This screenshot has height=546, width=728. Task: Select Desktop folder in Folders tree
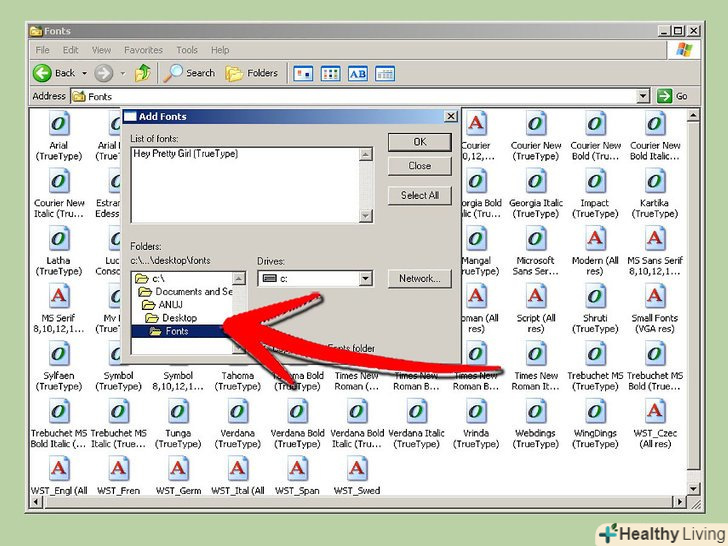(x=171, y=318)
